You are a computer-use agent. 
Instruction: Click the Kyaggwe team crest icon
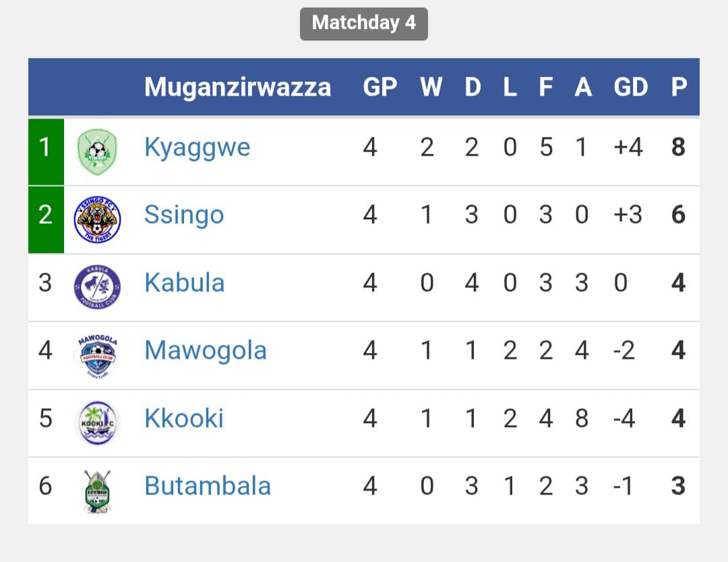click(97, 152)
